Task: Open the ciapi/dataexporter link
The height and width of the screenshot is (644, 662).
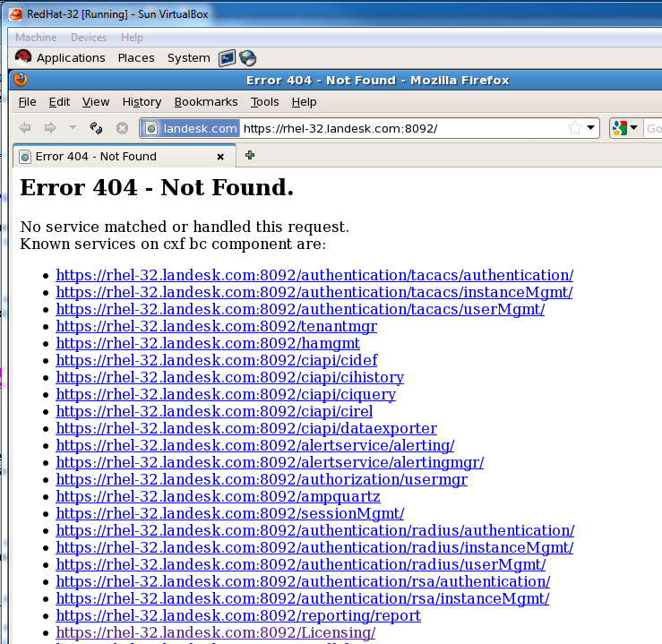Action: (246, 428)
